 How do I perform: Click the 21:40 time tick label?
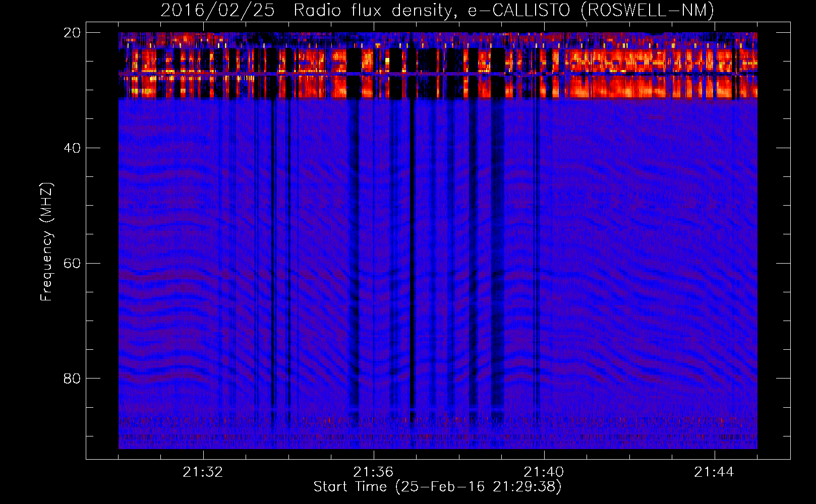[544, 472]
